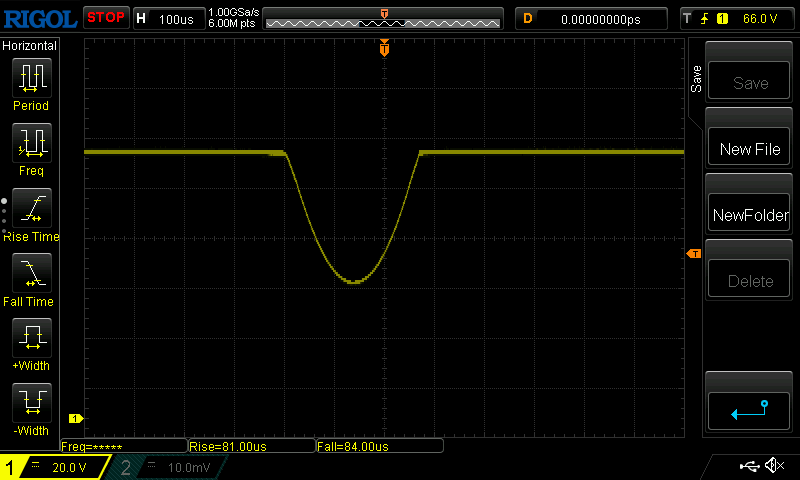Click the trigger level 66.0 V readout

[760, 19]
